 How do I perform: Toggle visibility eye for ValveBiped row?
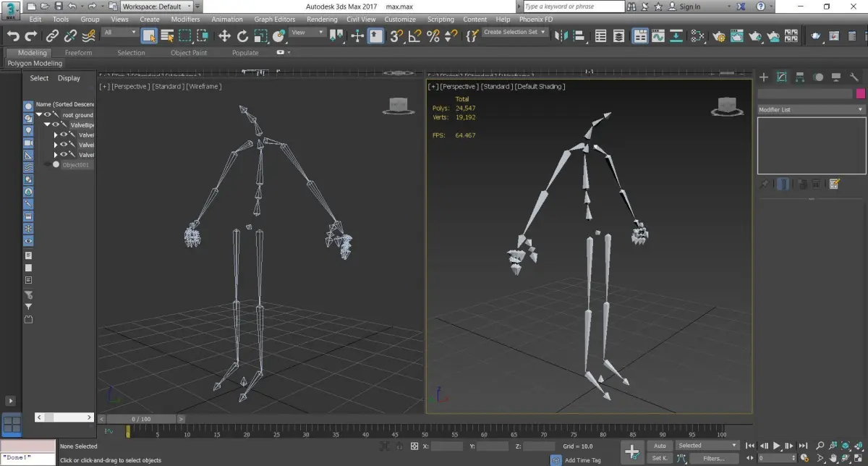[56, 124]
